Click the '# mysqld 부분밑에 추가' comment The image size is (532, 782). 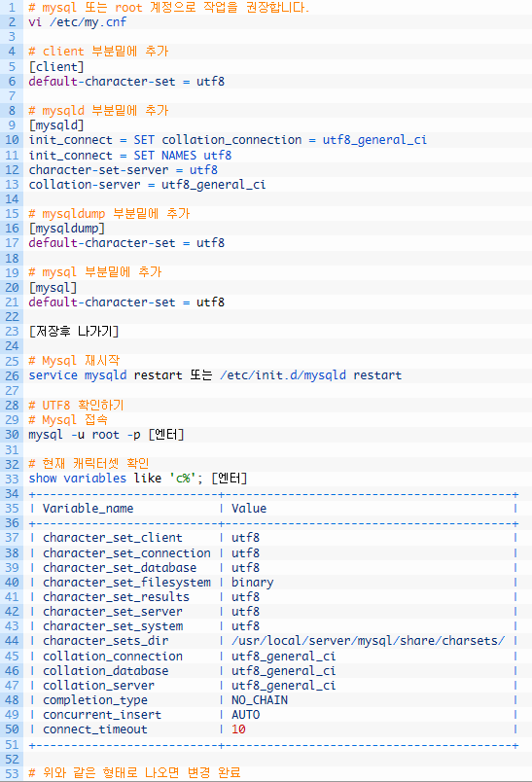click(x=99, y=110)
